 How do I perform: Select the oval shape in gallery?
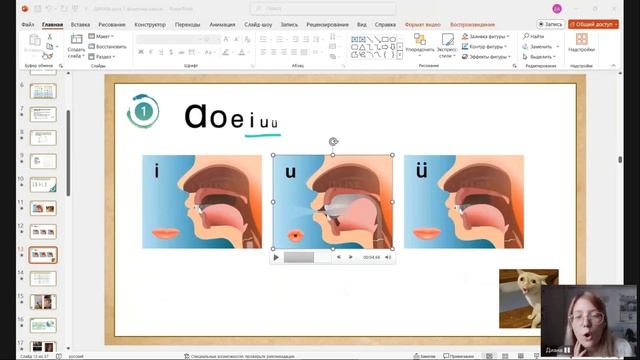(393, 40)
